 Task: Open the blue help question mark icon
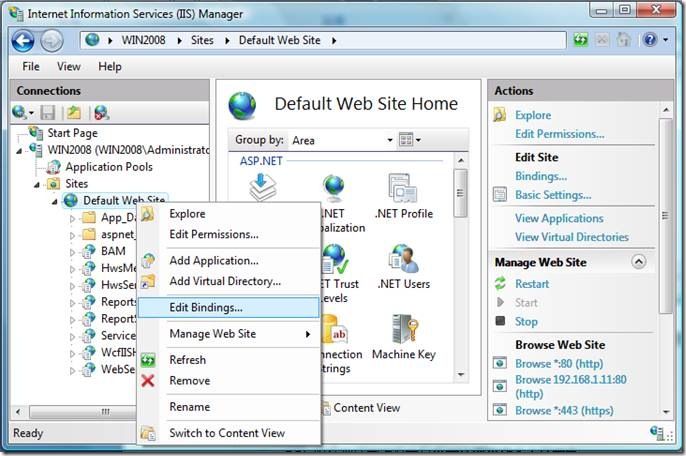650,40
